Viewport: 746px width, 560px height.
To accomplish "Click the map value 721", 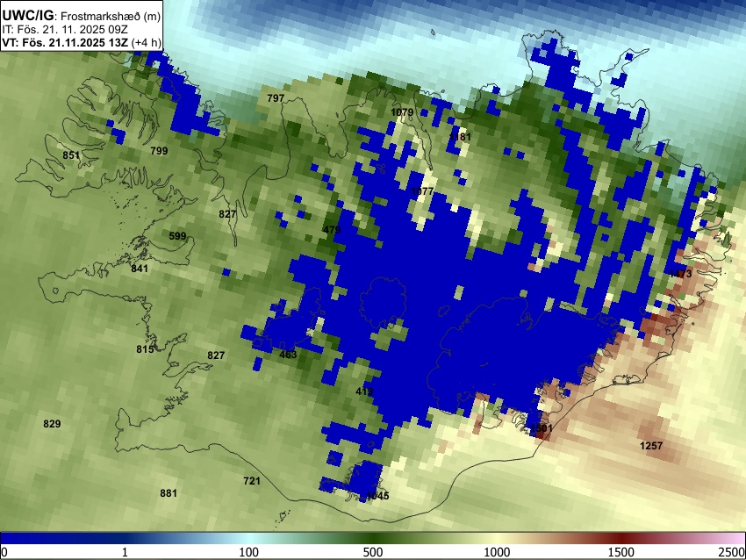I will (x=252, y=481).
